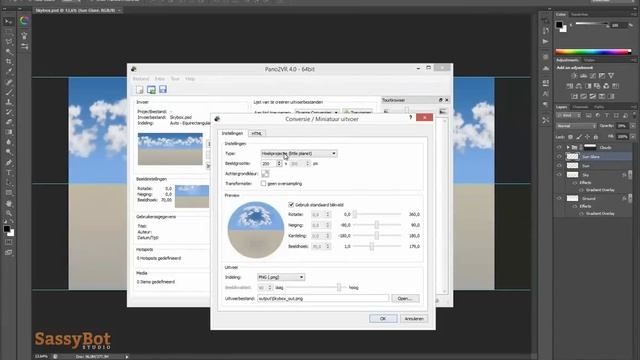Open the Actions panel play icon

point(546,42)
